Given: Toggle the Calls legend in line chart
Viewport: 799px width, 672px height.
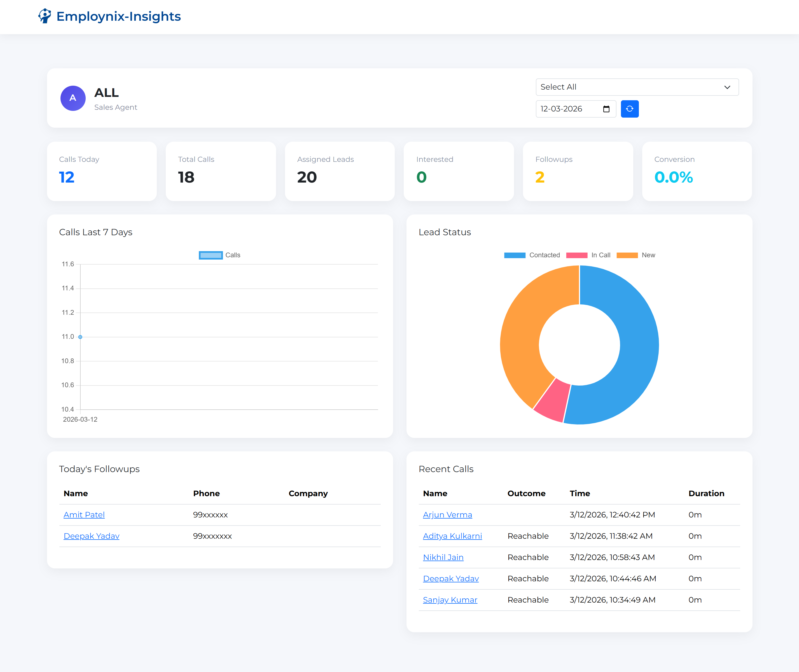Looking at the screenshot, I should (x=219, y=255).
